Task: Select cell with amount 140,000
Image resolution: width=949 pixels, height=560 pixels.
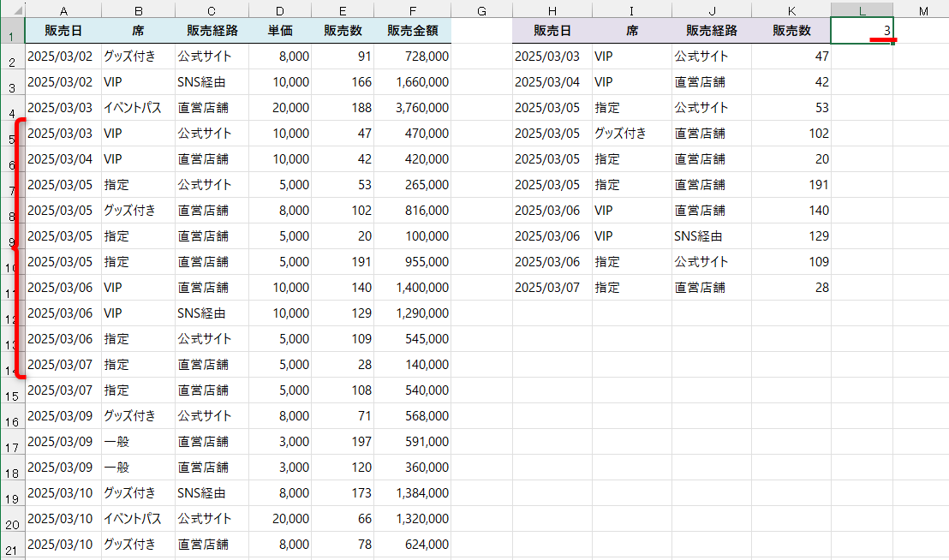Action: point(413,366)
